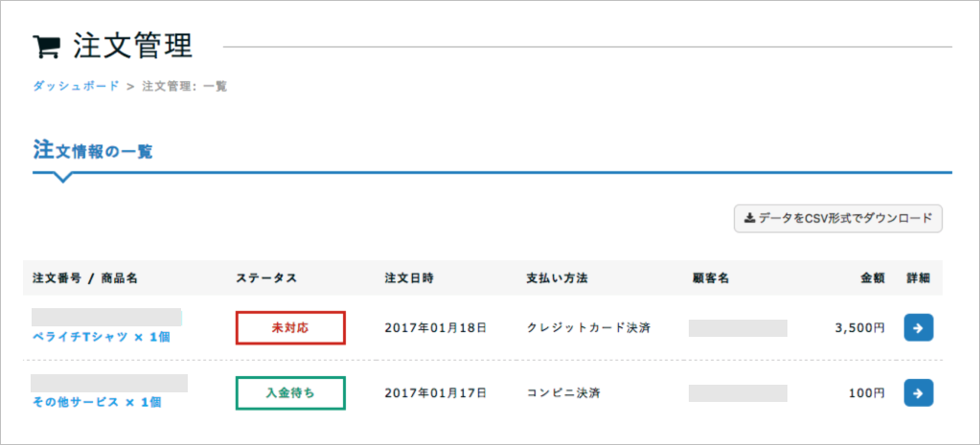Select the クレジットカード決済 payment text

tap(588, 327)
